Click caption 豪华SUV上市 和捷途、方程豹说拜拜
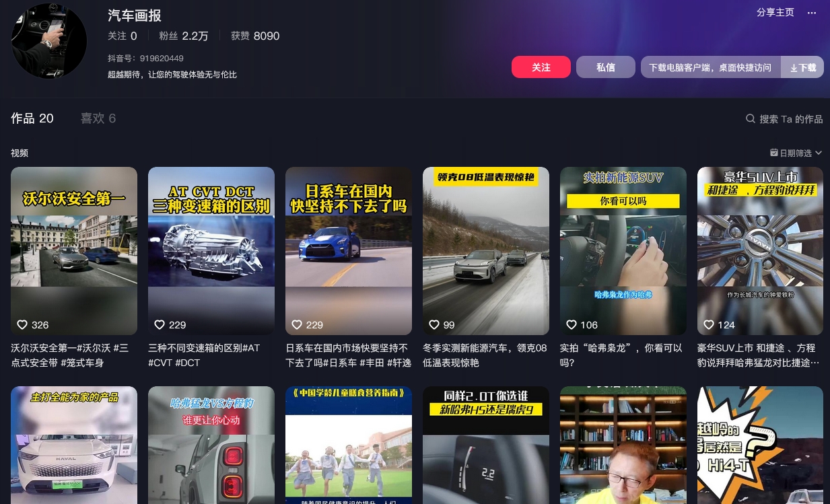 click(x=758, y=355)
